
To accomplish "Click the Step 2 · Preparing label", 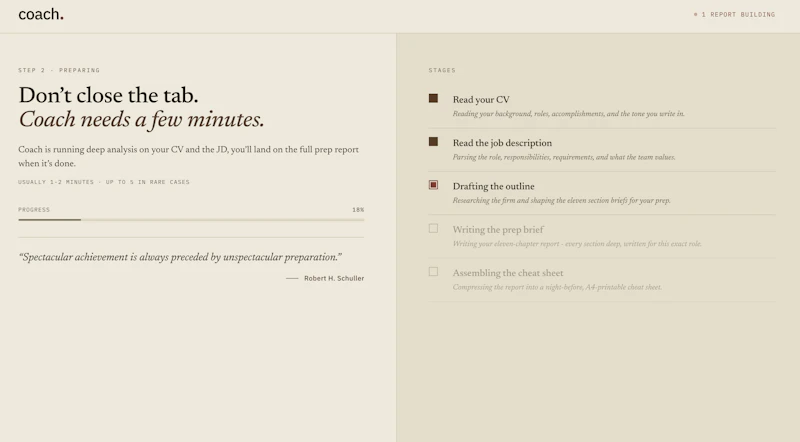I will pos(59,70).
